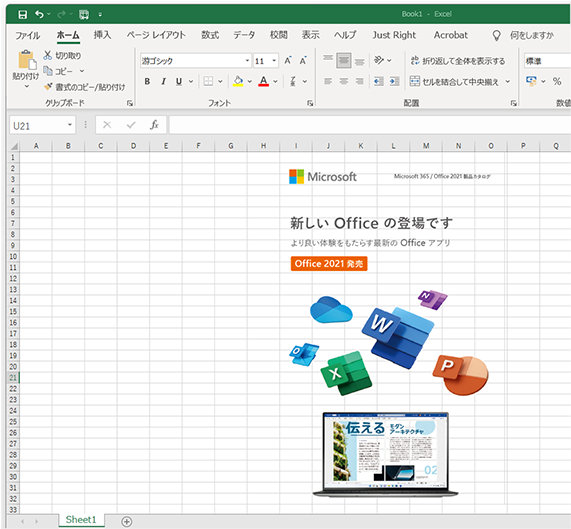Open the Name Box dropdown arrow
Screen dimensions: 571x529
click(70, 125)
